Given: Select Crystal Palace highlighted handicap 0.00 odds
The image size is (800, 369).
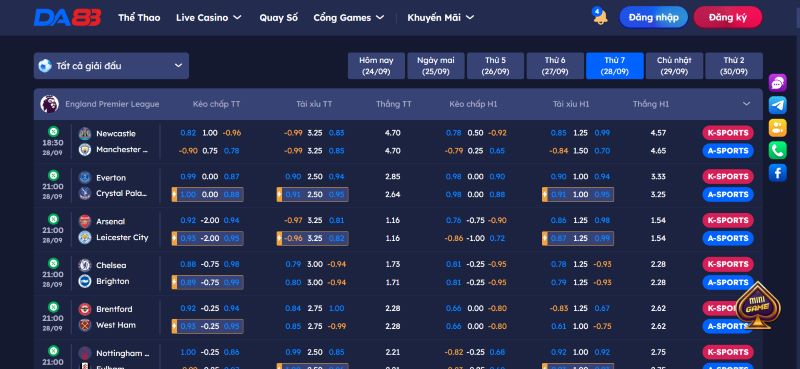Looking at the screenshot, I should coord(208,194).
